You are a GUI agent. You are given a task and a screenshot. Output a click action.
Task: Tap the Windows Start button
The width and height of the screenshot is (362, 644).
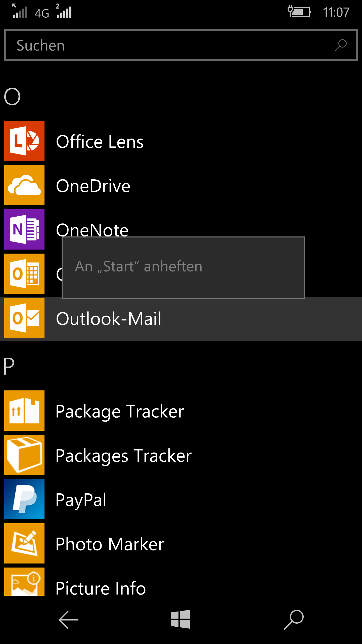click(180, 619)
